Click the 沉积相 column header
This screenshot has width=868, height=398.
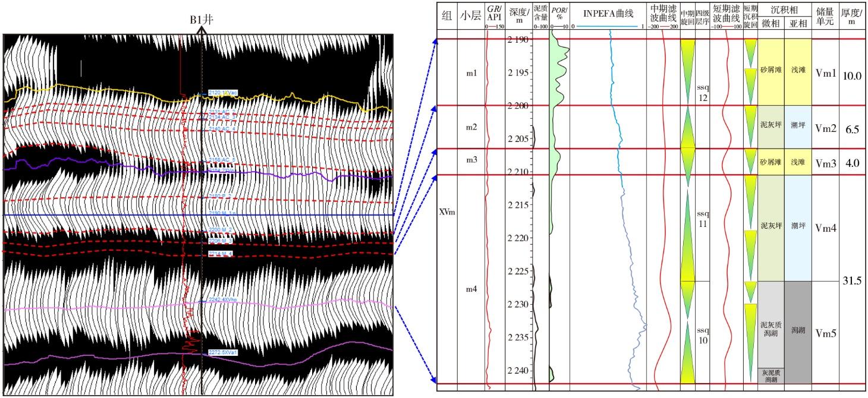785,10
